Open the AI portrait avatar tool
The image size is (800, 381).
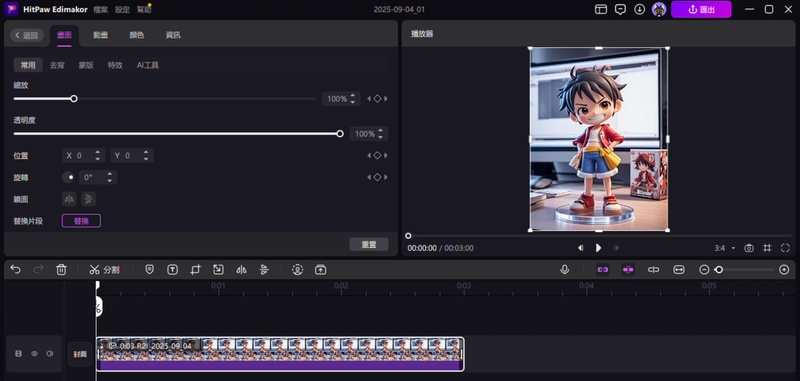click(297, 270)
